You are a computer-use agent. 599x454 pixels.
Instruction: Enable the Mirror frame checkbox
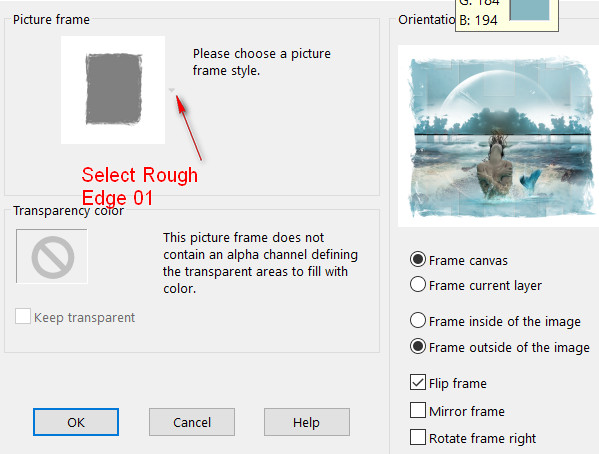coord(418,410)
